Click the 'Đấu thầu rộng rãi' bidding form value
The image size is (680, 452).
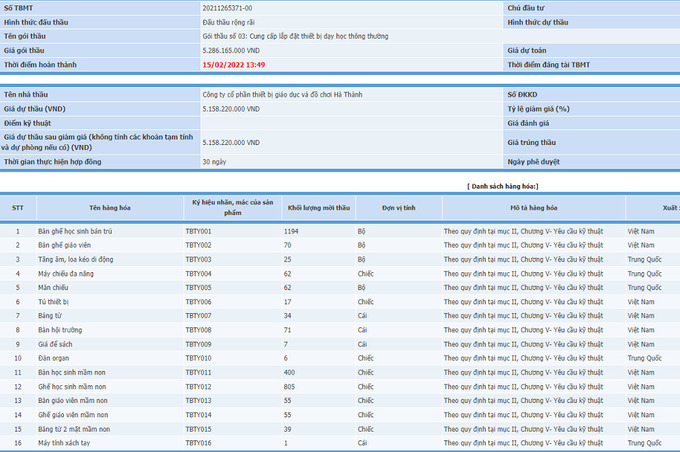[233, 21]
